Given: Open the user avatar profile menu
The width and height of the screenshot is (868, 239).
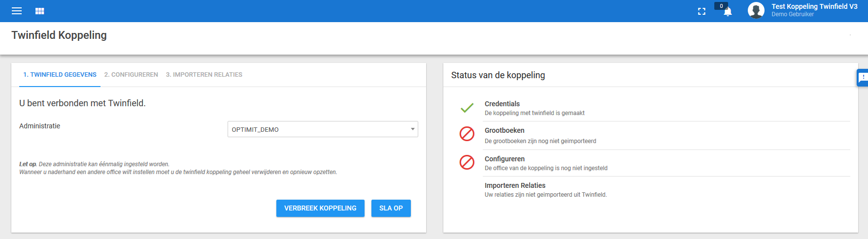Looking at the screenshot, I should [x=756, y=10].
